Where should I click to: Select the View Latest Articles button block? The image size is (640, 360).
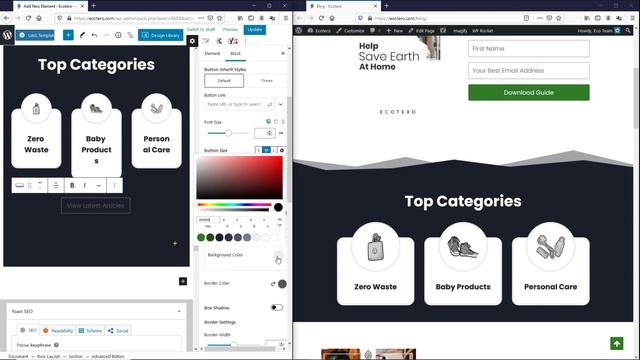(x=96, y=205)
